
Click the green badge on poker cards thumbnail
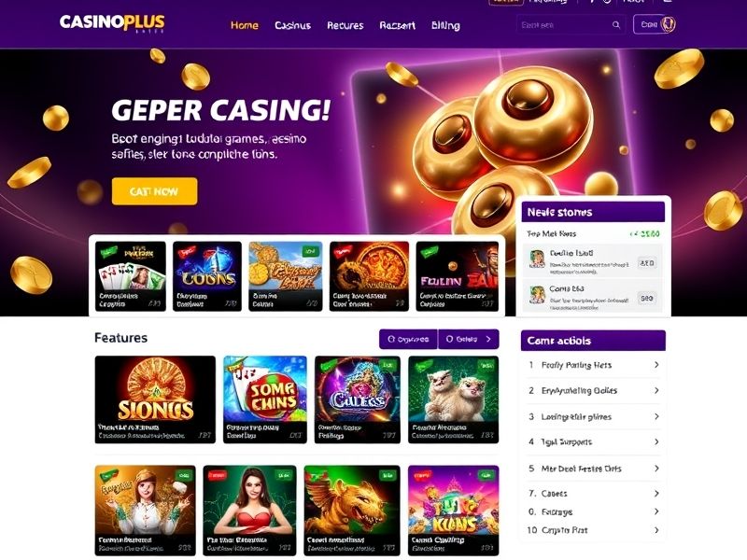pos(109,251)
